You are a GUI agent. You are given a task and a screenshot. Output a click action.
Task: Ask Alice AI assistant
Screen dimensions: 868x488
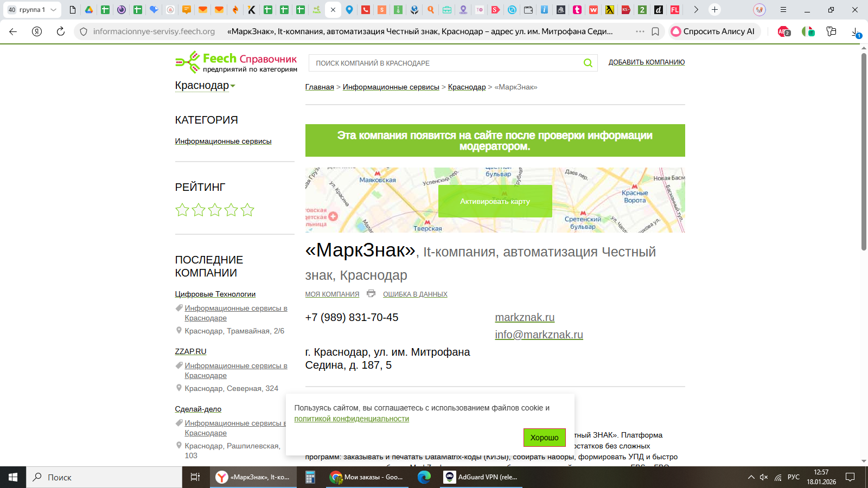tap(713, 31)
